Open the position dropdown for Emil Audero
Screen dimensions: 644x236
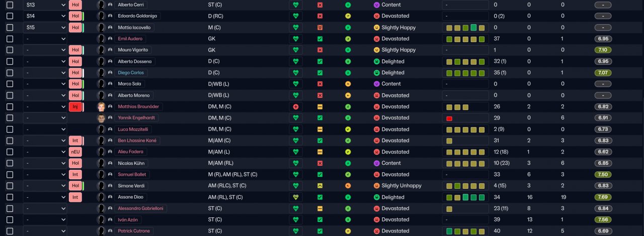[45, 39]
